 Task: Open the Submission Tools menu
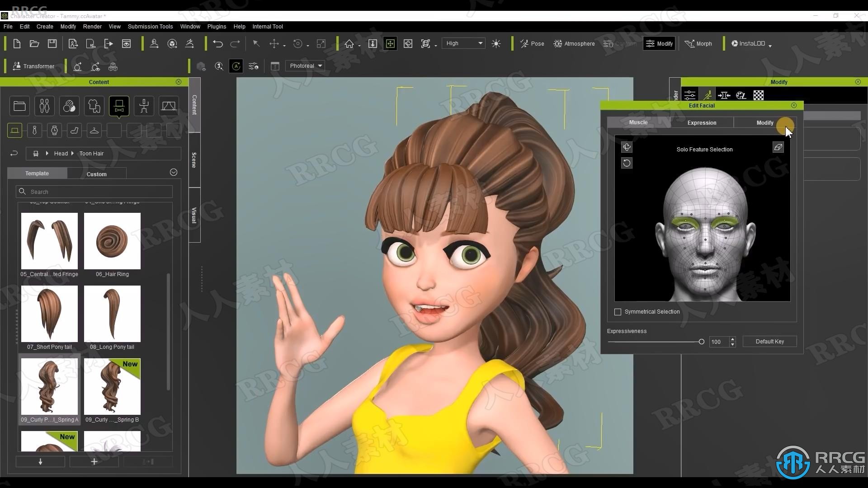(150, 26)
